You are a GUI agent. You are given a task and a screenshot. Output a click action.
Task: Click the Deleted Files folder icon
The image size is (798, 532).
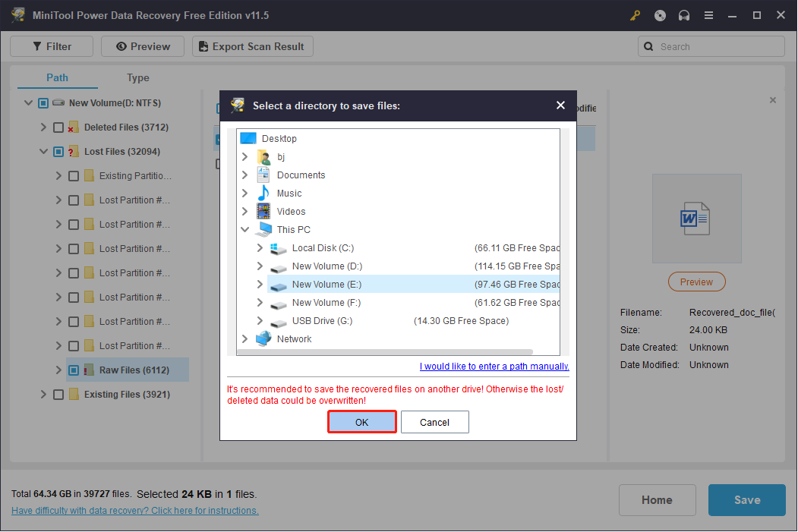[x=74, y=127]
